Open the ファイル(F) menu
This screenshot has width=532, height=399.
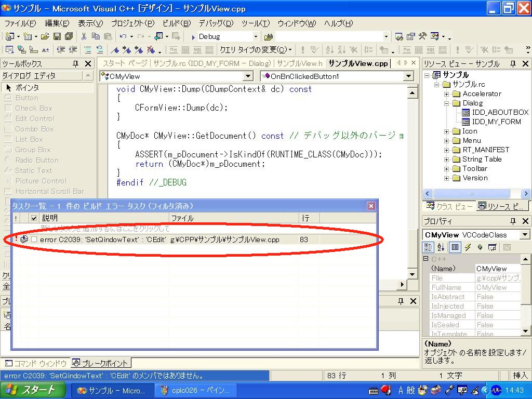pos(20,23)
